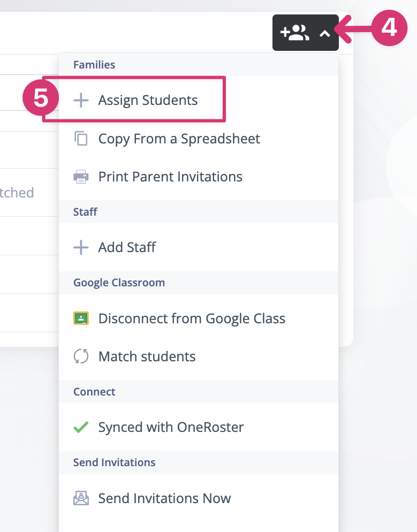The height and width of the screenshot is (532, 417).
Task: Click the plus icon beside Assign Students
Action: coord(81,100)
